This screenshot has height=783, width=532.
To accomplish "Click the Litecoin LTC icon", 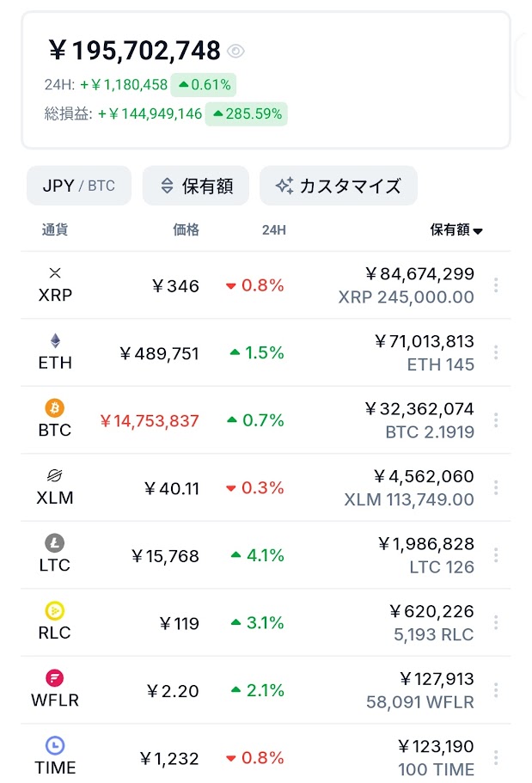I will (55, 543).
